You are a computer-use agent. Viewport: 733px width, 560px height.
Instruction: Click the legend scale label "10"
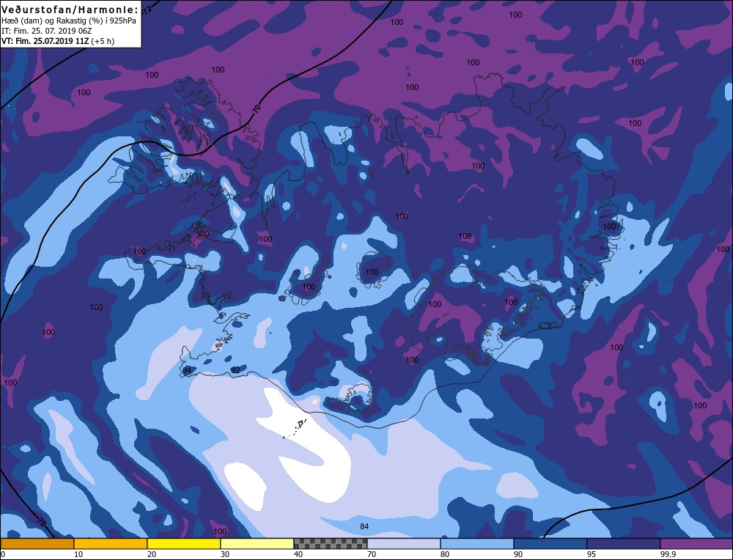point(78,554)
